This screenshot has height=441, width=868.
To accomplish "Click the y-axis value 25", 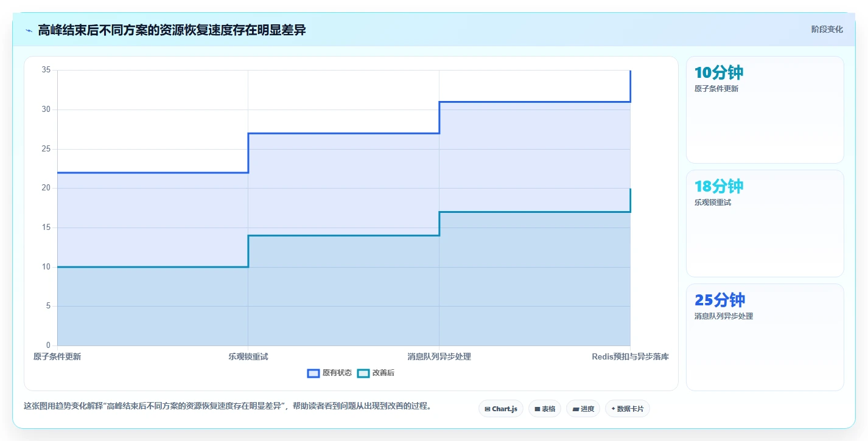I will click(46, 149).
